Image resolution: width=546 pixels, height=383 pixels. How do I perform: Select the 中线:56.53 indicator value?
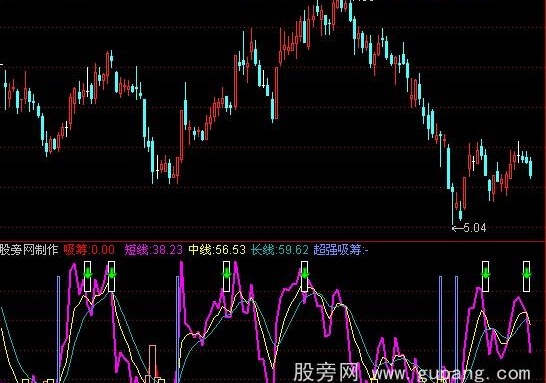217,250
